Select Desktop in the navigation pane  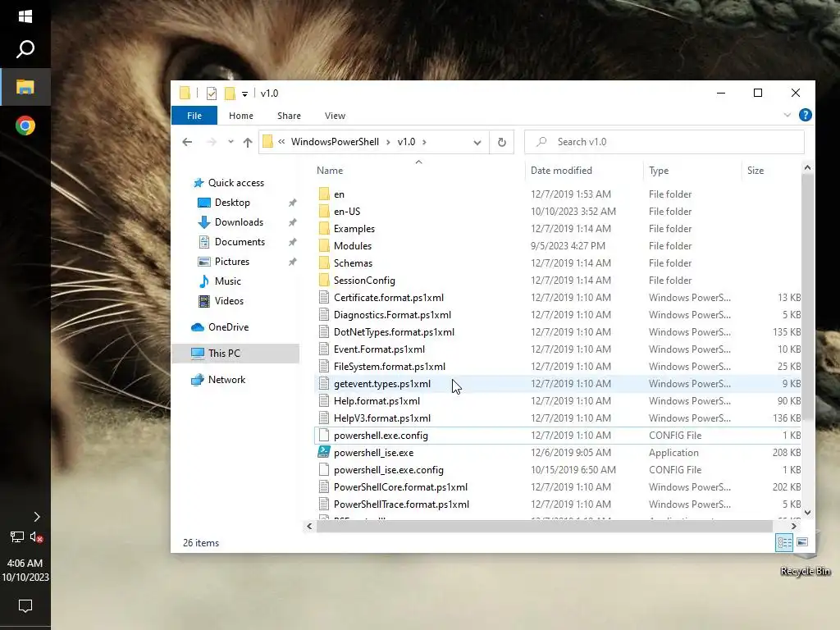coord(232,203)
